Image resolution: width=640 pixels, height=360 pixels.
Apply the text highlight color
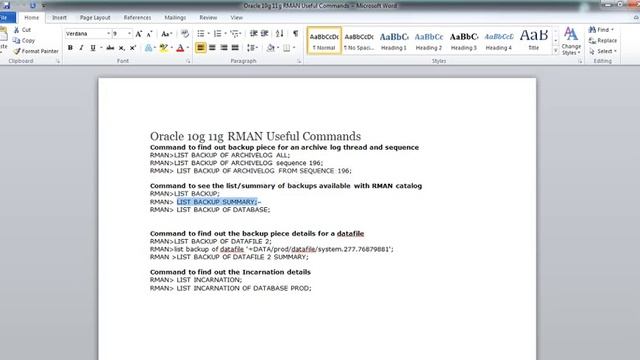click(x=164, y=48)
